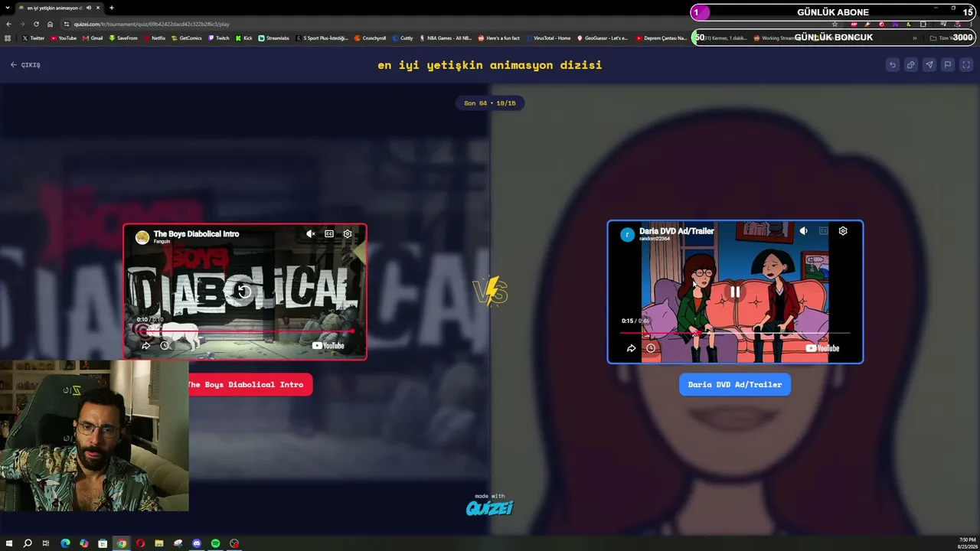
Task: Click the paper plane share icon
Action: pos(929,65)
